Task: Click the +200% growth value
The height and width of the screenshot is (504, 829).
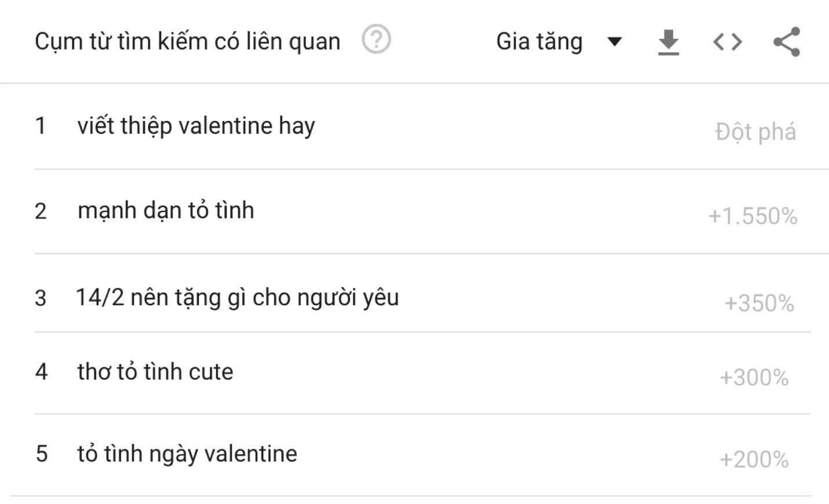Action: [754, 459]
